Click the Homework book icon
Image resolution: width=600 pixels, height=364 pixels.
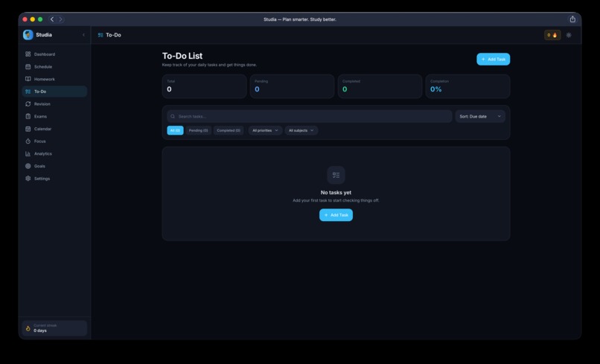(28, 79)
